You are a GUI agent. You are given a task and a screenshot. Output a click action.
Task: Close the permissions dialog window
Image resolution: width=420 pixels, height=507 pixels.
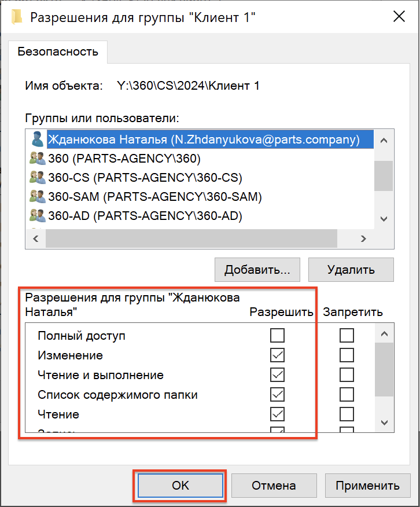[x=399, y=17]
